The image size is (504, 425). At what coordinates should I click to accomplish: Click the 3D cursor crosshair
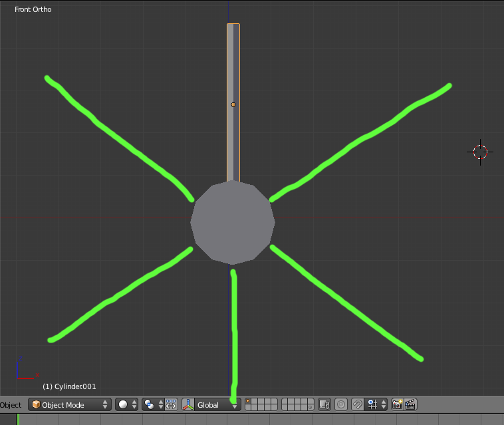click(480, 152)
